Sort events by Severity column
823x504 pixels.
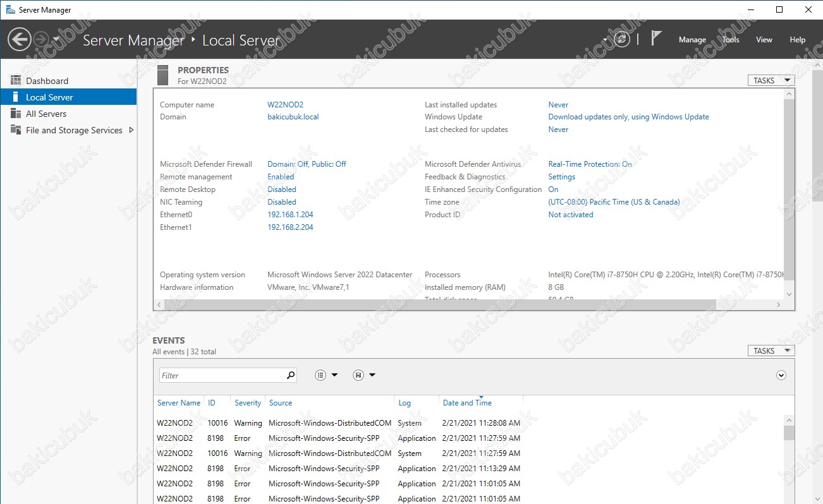pos(248,403)
